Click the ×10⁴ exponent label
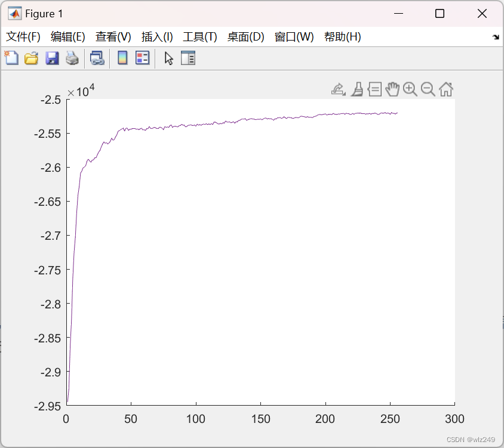The image size is (504, 448). [81, 91]
